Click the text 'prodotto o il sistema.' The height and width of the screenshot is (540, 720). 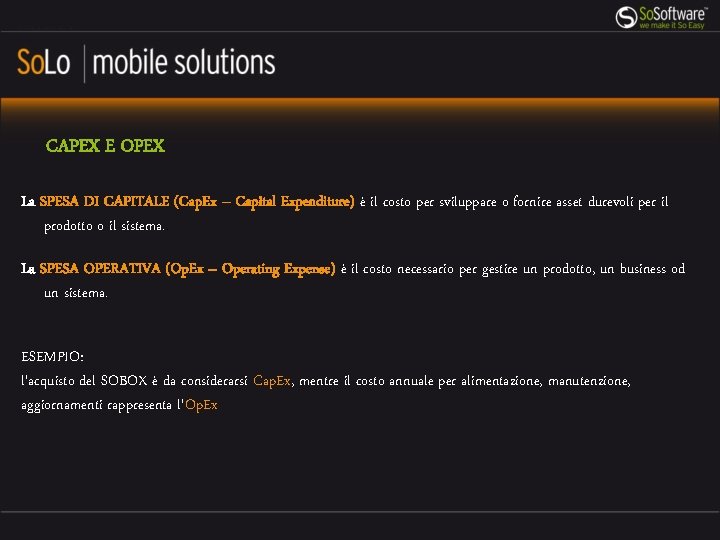click(x=104, y=226)
